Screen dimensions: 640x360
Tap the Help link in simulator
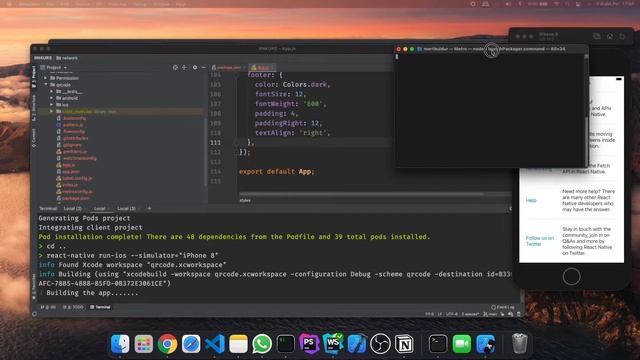coord(531,200)
